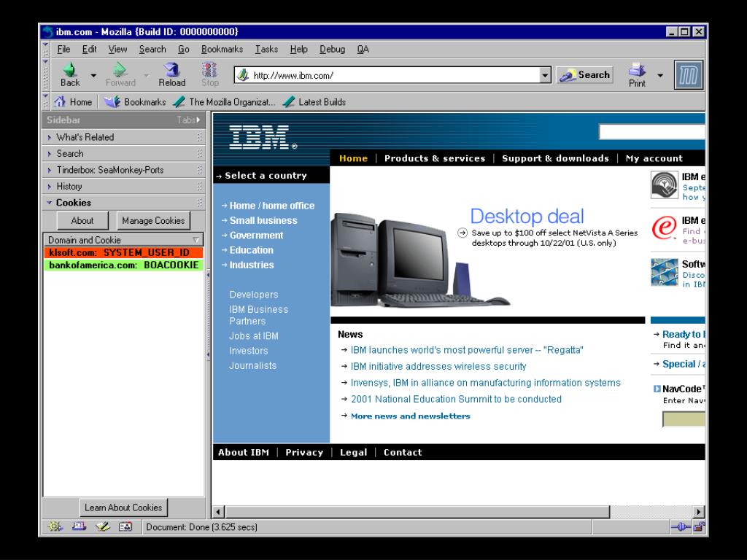Open the Edit menu
The image size is (747, 560).
point(89,49)
